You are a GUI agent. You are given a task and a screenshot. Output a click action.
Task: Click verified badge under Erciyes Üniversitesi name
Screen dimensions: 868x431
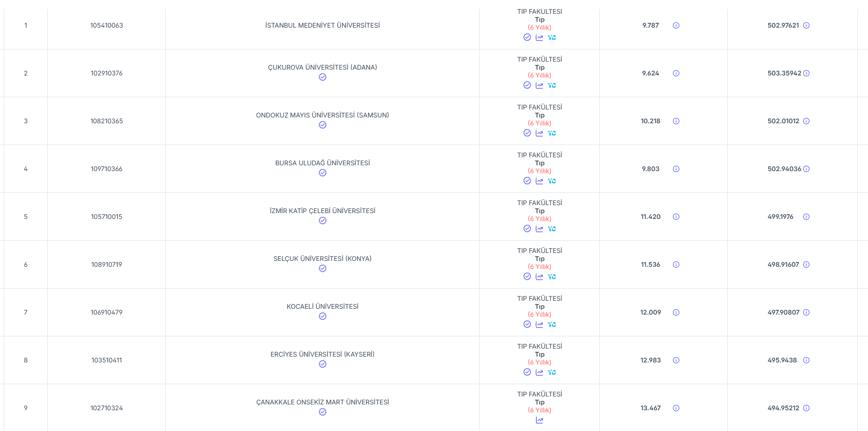click(x=322, y=364)
